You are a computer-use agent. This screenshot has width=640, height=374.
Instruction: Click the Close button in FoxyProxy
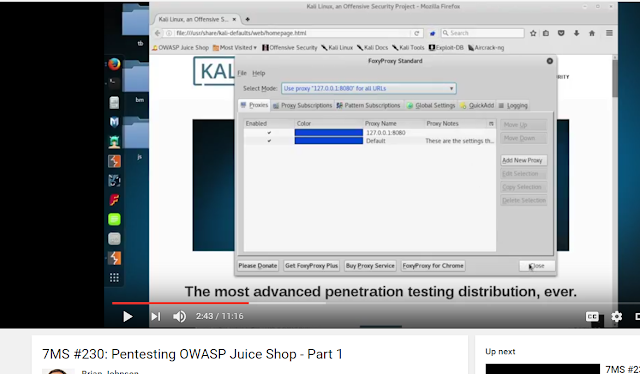537,266
